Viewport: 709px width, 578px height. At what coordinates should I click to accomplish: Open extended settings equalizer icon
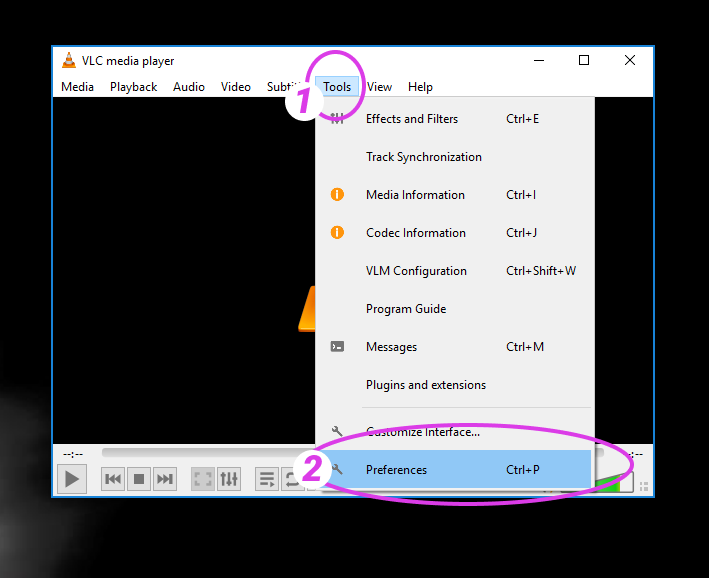coord(229,480)
